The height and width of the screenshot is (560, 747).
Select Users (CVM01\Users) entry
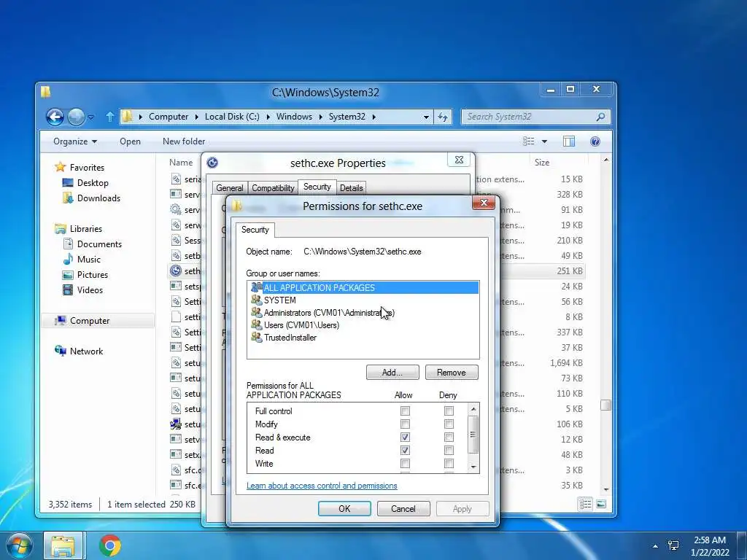[363, 325]
